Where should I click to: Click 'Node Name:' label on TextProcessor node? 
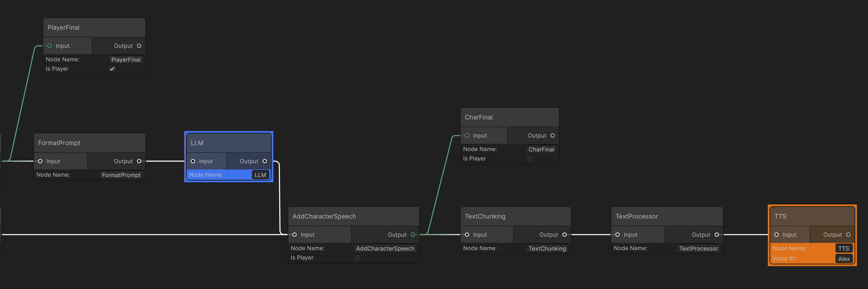coord(630,248)
